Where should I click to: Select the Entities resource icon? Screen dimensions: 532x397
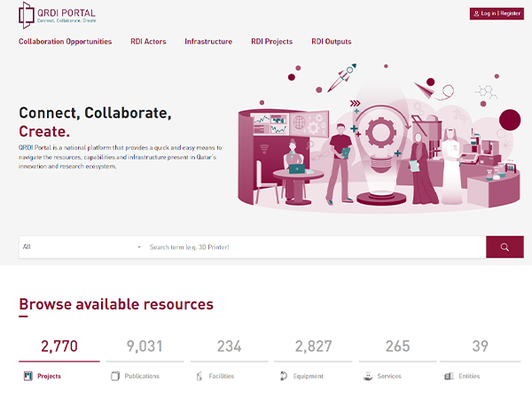pos(450,376)
